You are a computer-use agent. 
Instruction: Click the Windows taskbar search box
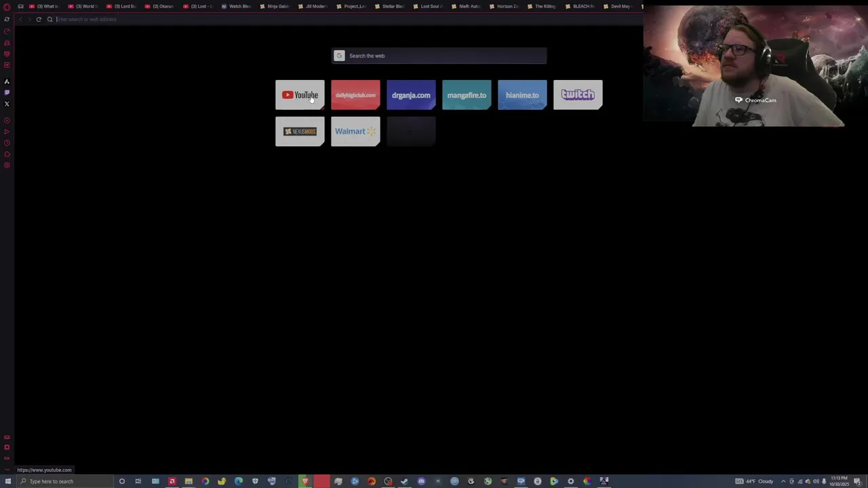(66, 481)
